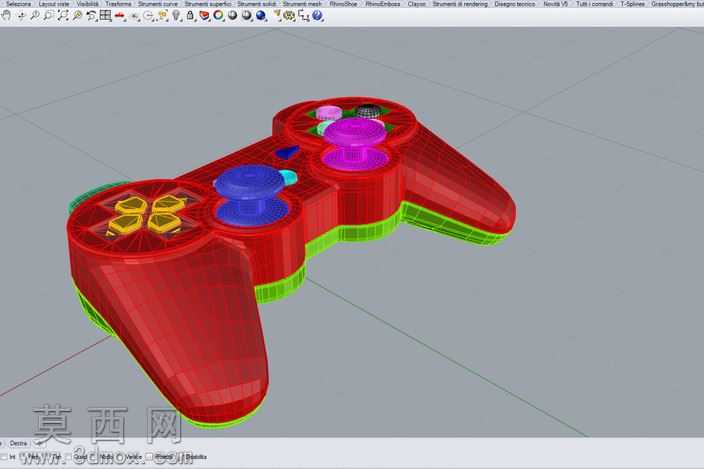
Task: Activate the Pan hand tool
Action: tap(6, 16)
